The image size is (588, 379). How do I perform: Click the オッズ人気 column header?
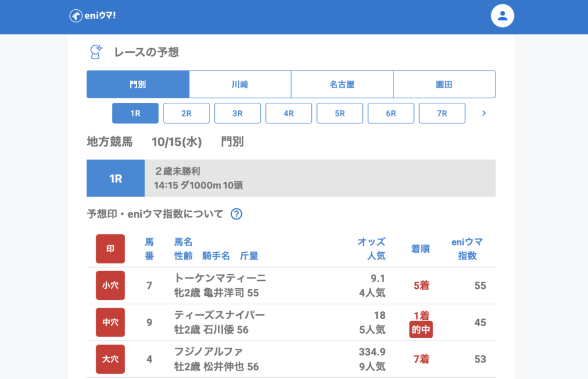[x=372, y=249]
